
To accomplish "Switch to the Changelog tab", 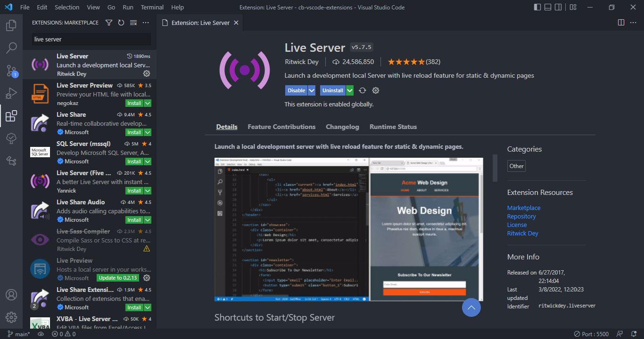I will pyautogui.click(x=342, y=127).
